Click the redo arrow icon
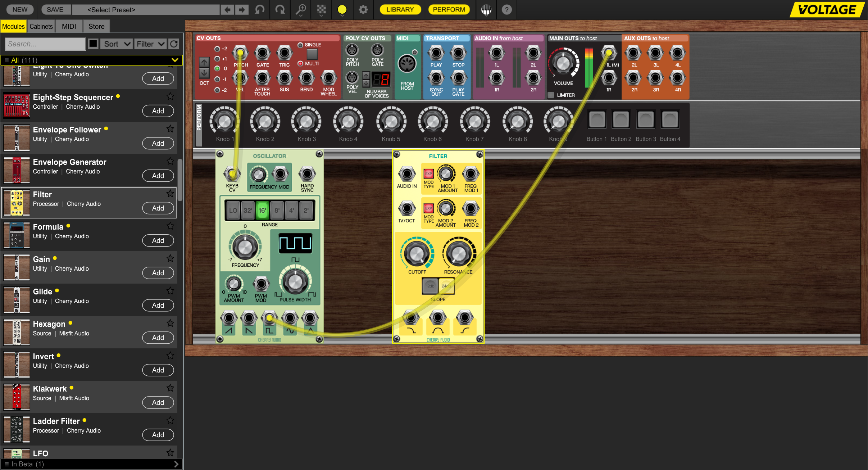The image size is (868, 470). pos(280,10)
